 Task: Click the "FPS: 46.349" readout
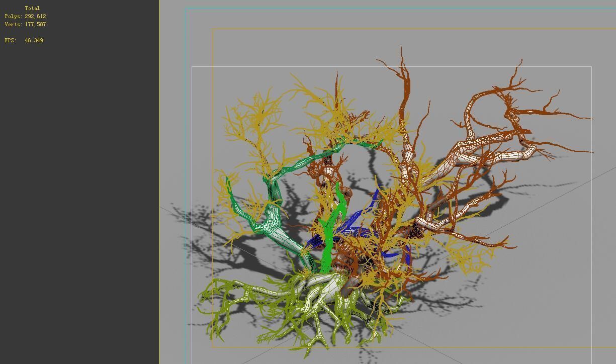pos(24,40)
